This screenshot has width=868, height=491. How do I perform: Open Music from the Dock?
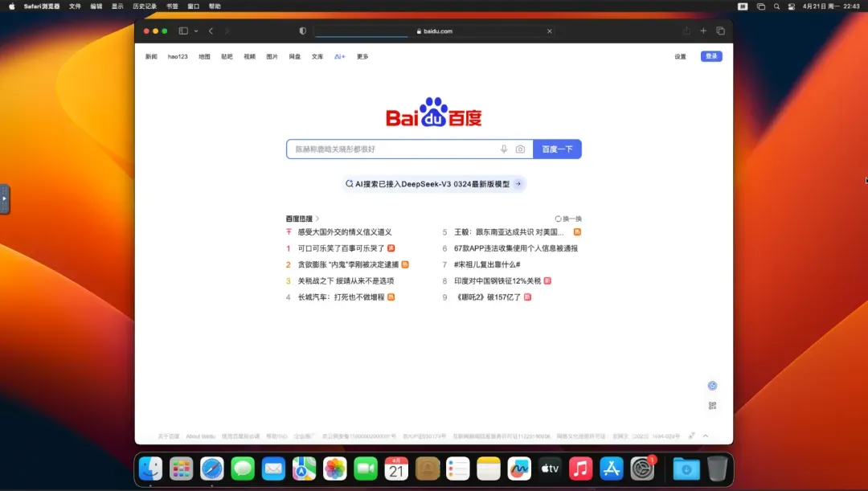[x=581, y=468]
